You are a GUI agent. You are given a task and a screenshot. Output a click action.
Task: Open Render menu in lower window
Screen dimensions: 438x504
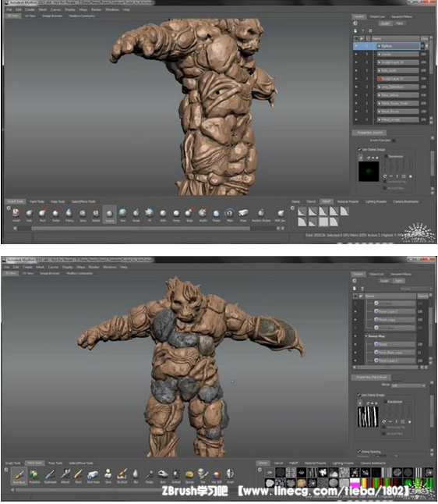click(x=94, y=267)
